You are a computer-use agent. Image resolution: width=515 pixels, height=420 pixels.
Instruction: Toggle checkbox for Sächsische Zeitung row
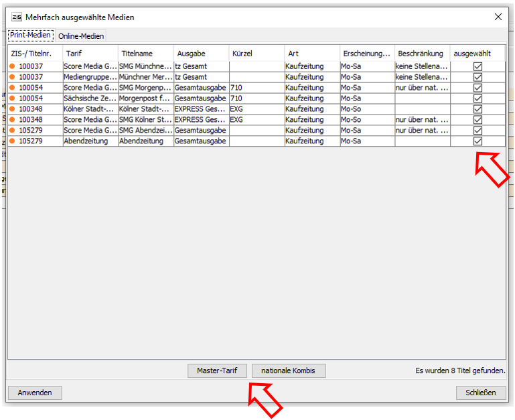click(477, 98)
